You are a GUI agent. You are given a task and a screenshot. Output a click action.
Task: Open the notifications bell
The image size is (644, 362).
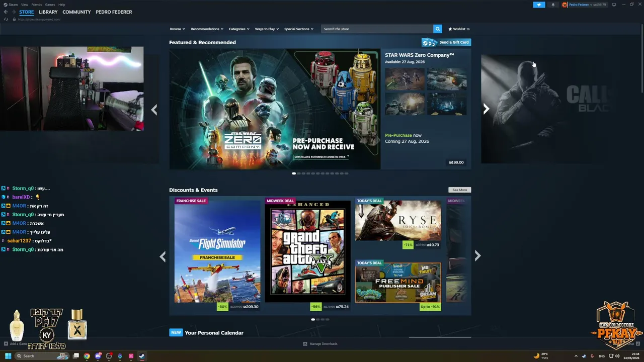(553, 5)
